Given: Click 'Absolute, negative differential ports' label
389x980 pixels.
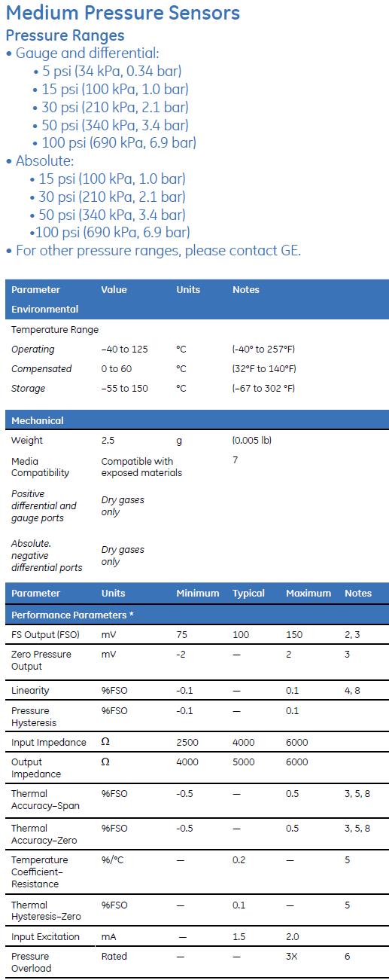Looking at the screenshot, I should (x=47, y=555).
